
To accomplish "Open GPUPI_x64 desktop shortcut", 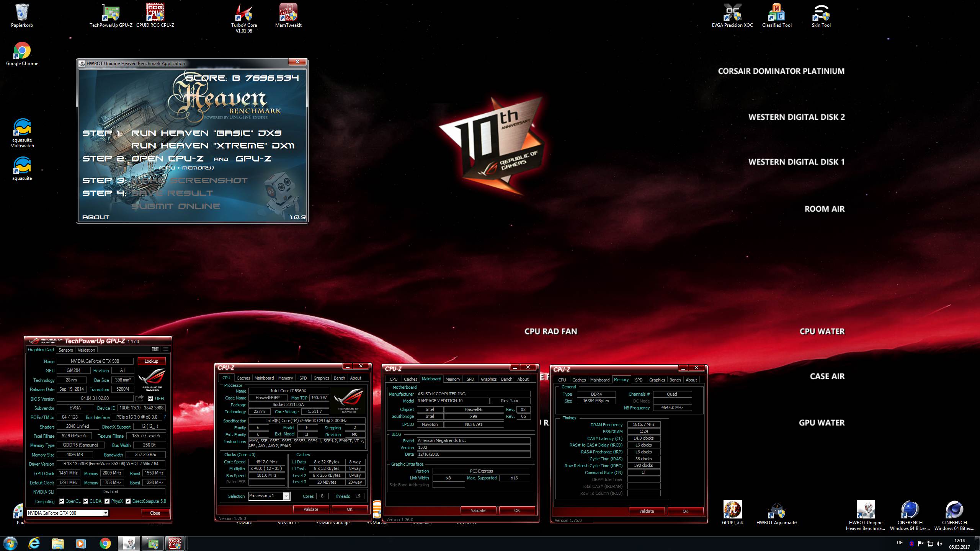I will click(732, 513).
